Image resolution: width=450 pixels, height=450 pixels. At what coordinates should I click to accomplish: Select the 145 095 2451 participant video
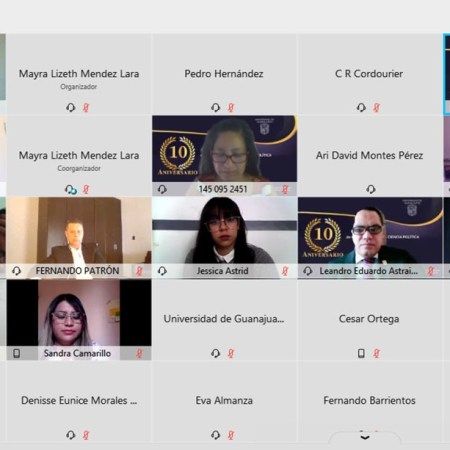224,156
